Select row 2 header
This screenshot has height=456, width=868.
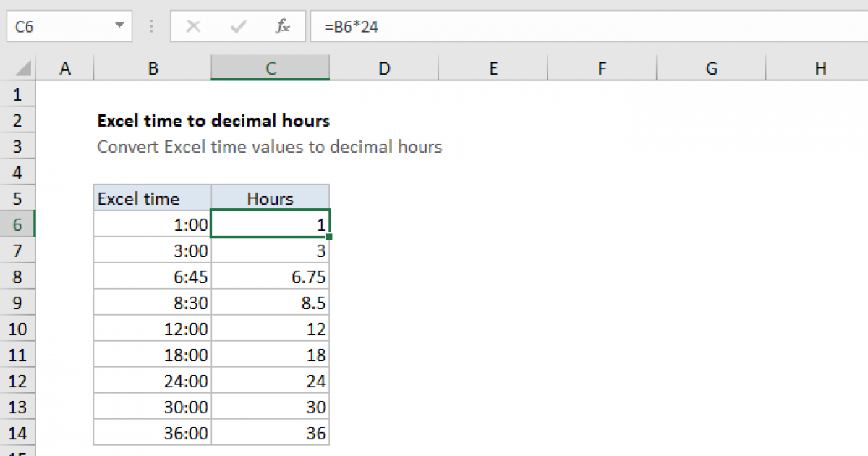pyautogui.click(x=18, y=120)
